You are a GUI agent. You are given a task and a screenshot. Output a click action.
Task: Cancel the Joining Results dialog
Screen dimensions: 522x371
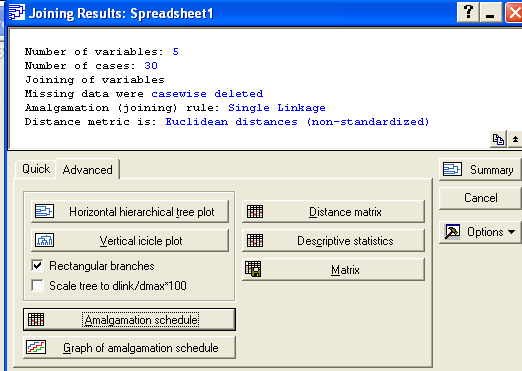pyautogui.click(x=480, y=198)
